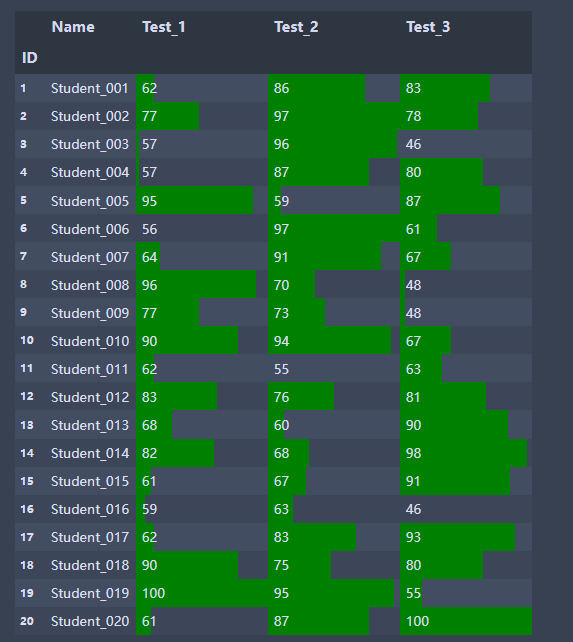
Task: Click Test_3 score 83 for Student_001
Action: tap(466, 88)
